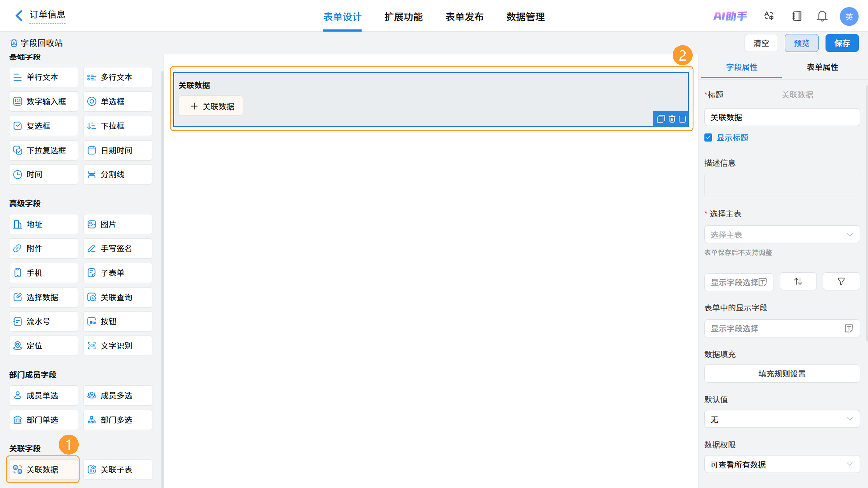The width and height of the screenshot is (868, 488).
Task: Click the 预览 button
Action: pyautogui.click(x=801, y=43)
